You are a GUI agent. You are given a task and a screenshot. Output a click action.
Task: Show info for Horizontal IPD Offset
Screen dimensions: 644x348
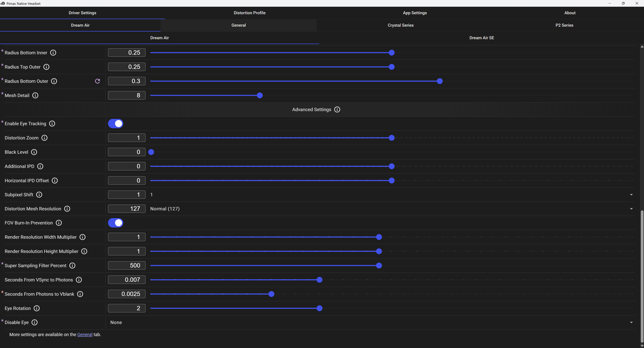click(55, 181)
